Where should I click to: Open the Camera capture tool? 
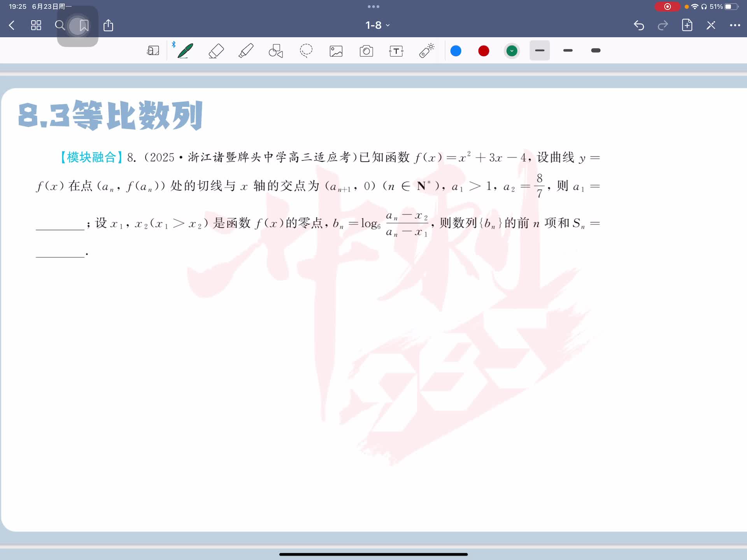point(366,51)
